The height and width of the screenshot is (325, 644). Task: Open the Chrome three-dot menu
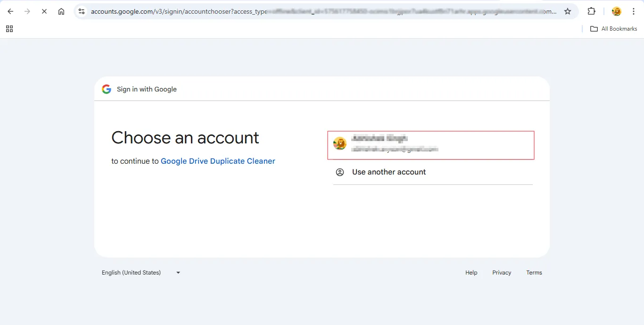point(634,11)
